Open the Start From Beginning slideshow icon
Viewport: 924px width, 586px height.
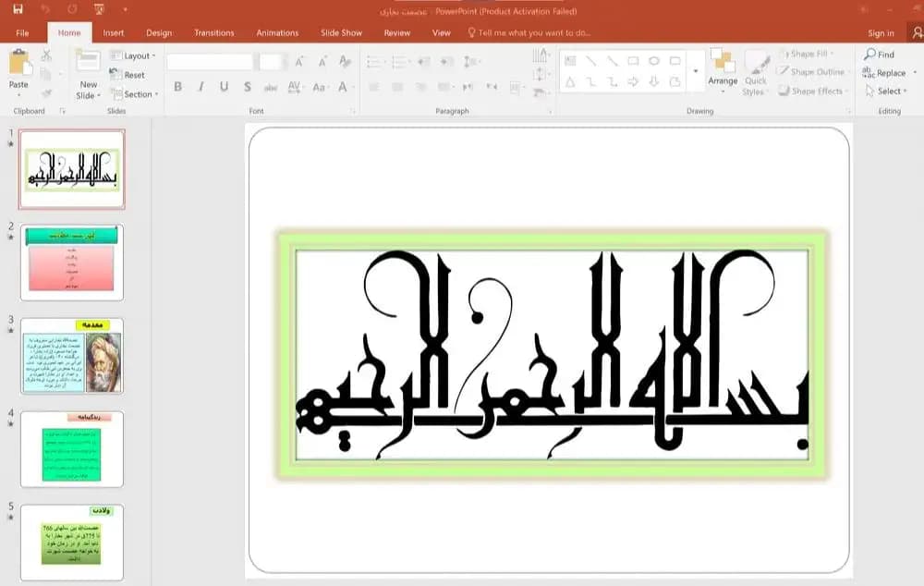(99, 9)
